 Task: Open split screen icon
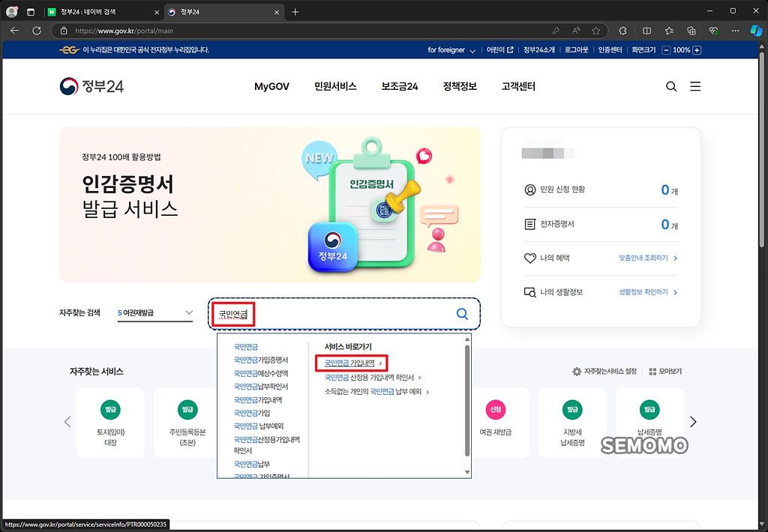[x=646, y=30]
